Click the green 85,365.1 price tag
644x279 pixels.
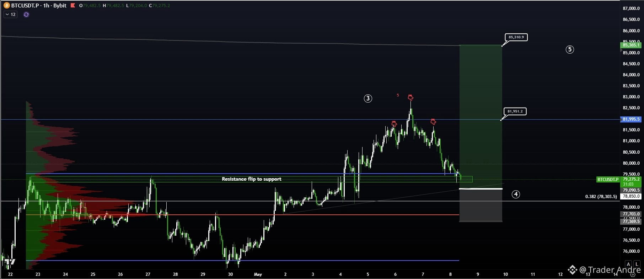[631, 45]
